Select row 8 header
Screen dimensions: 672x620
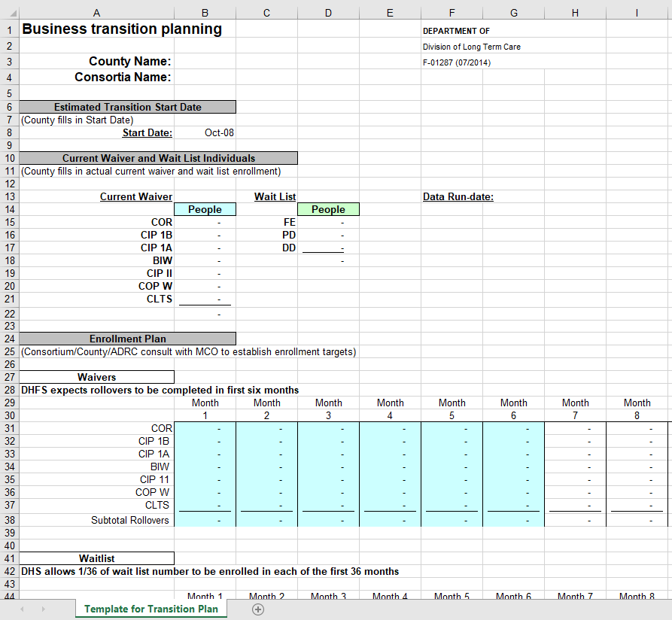pos(10,133)
